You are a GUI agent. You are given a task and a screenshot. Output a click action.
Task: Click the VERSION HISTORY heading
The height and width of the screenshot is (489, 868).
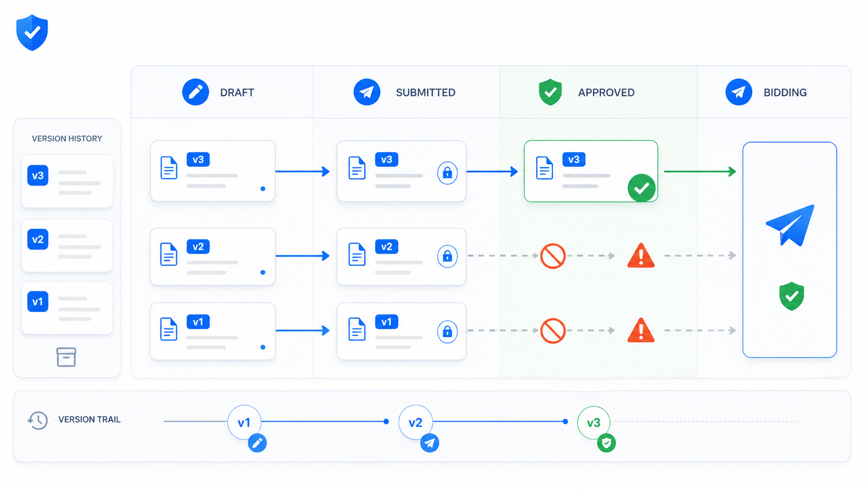point(67,139)
